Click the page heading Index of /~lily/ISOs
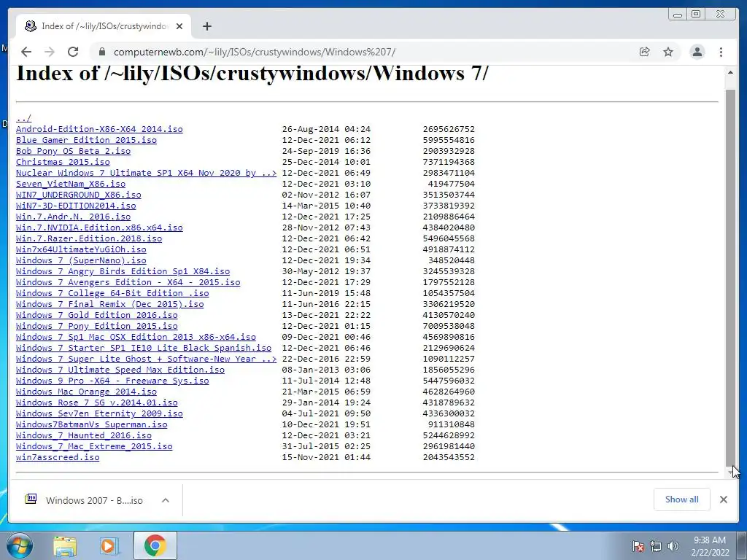This screenshot has height=560, width=747. (x=252, y=74)
